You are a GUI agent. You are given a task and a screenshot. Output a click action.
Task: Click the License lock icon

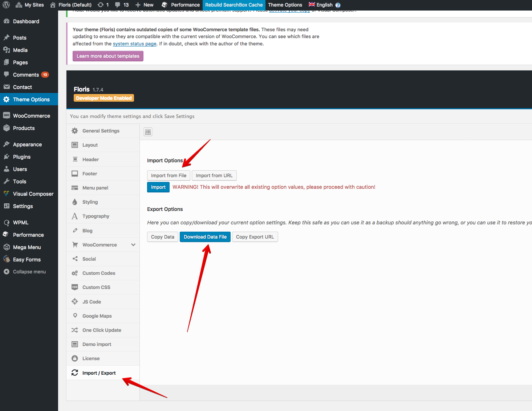[x=75, y=358]
